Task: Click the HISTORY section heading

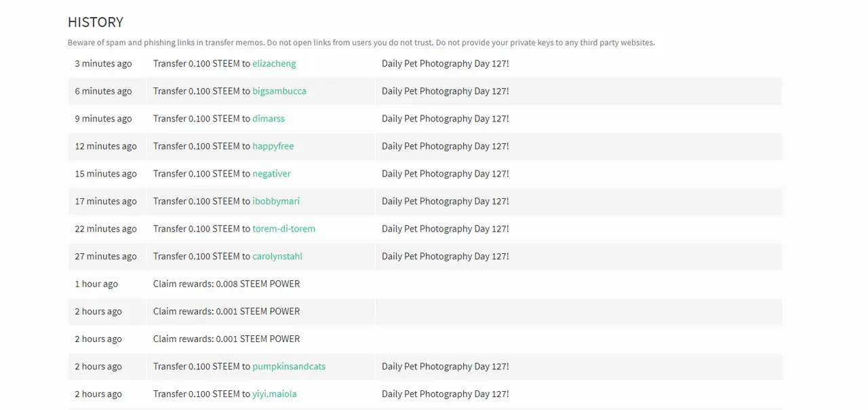Action: (96, 22)
